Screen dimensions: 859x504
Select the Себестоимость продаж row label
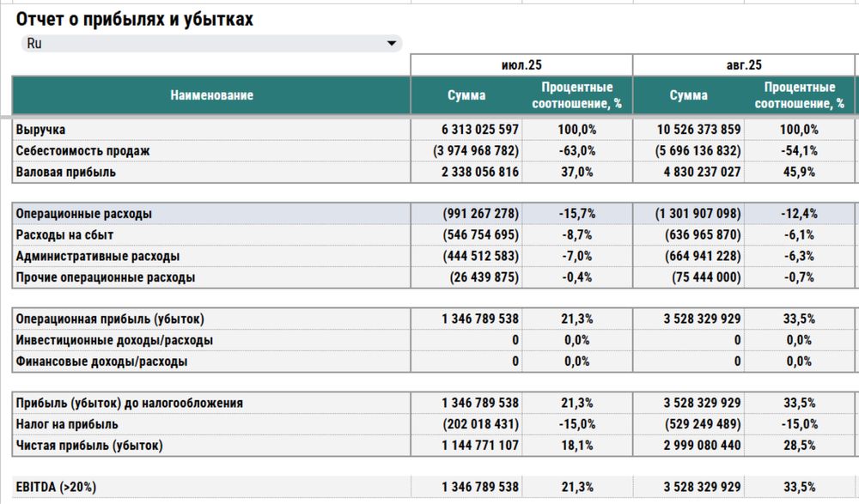[83, 151]
